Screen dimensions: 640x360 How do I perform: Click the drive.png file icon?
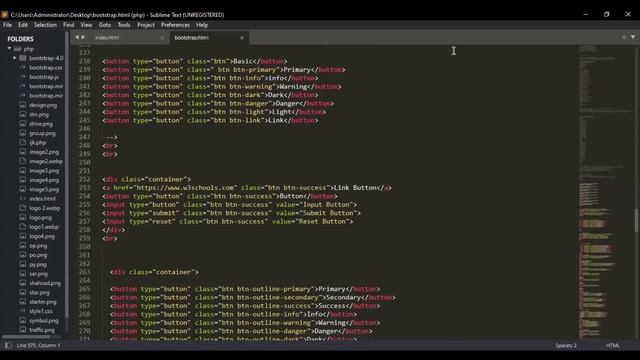pyautogui.click(x=23, y=124)
